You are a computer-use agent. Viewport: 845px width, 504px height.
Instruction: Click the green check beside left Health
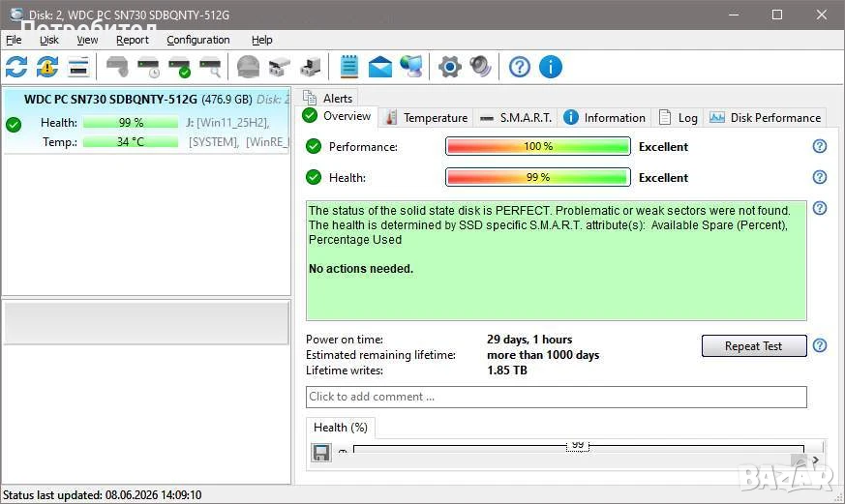(x=14, y=125)
